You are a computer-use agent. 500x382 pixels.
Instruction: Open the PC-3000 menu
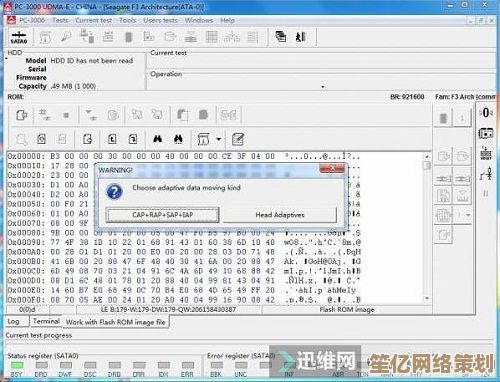tap(32, 20)
